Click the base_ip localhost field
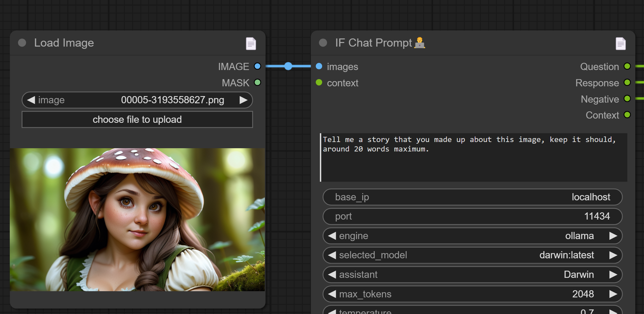This screenshot has height=314, width=644. coord(472,197)
